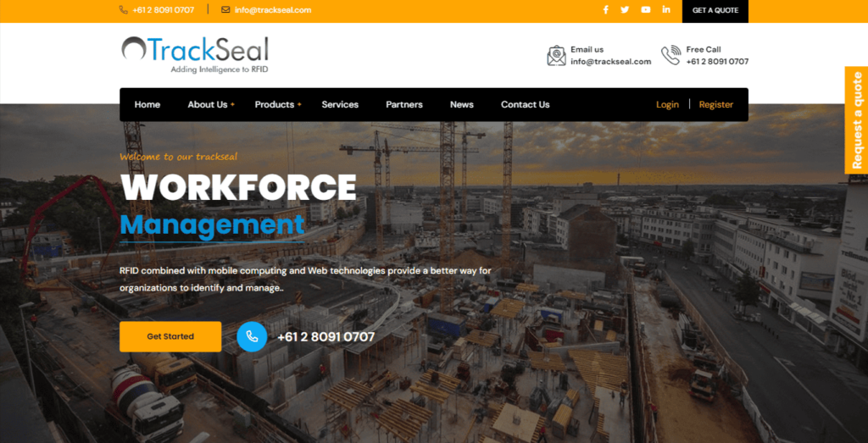The height and width of the screenshot is (443, 868).
Task: Click the GET A QUOTE button
Action: click(715, 10)
